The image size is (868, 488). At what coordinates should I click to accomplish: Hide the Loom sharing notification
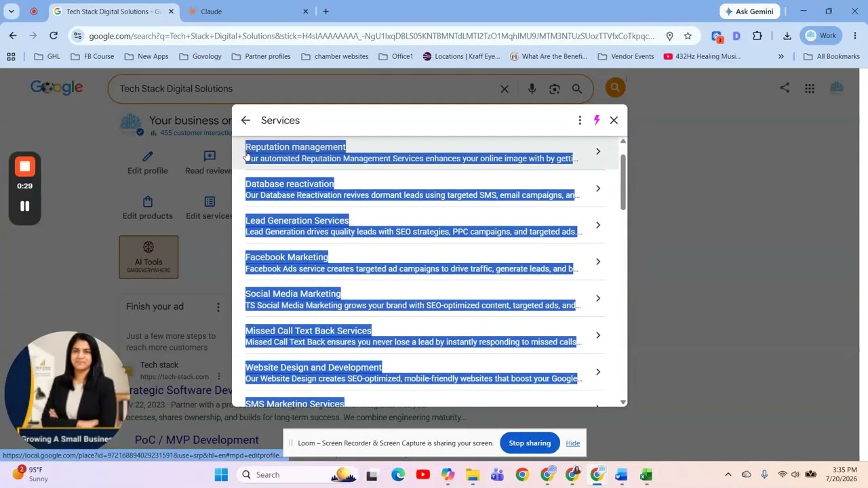coord(573,443)
